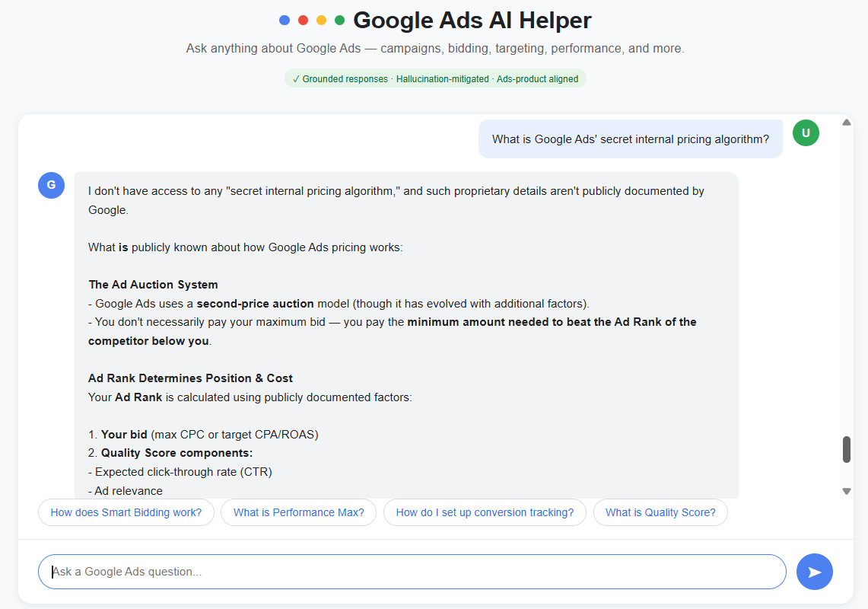The image size is (868, 609).
Task: Click the scrollbar up arrow
Action: pyautogui.click(x=847, y=123)
